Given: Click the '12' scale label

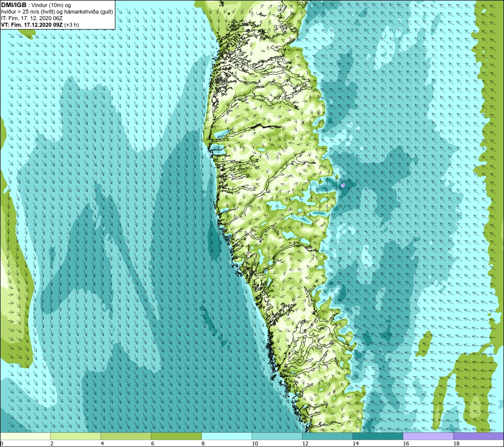Looking at the screenshot, I should point(305,443).
